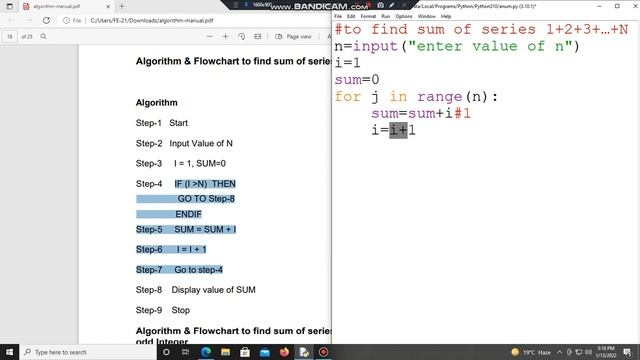640x360 pixels.
Task: Click the i=1 code line
Action: pos(348,63)
